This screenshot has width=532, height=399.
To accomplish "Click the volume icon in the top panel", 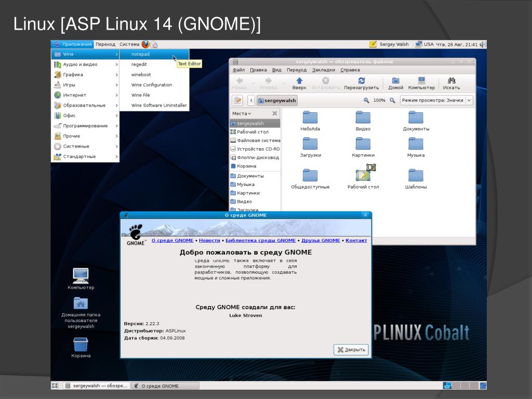I will click(483, 44).
